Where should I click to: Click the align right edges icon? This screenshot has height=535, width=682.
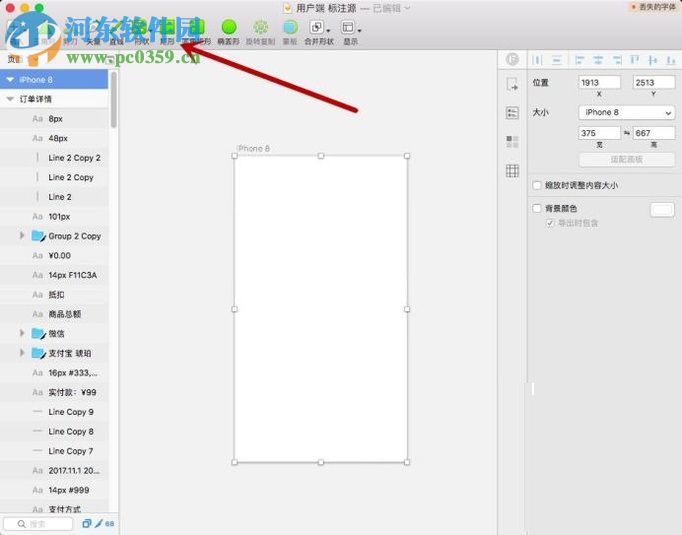click(617, 60)
